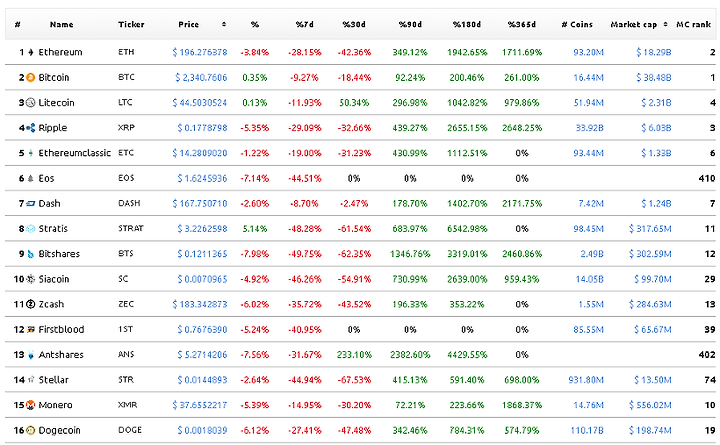Click Antshares MC rank value 402
The width and height of the screenshot is (720, 445).
click(707, 355)
